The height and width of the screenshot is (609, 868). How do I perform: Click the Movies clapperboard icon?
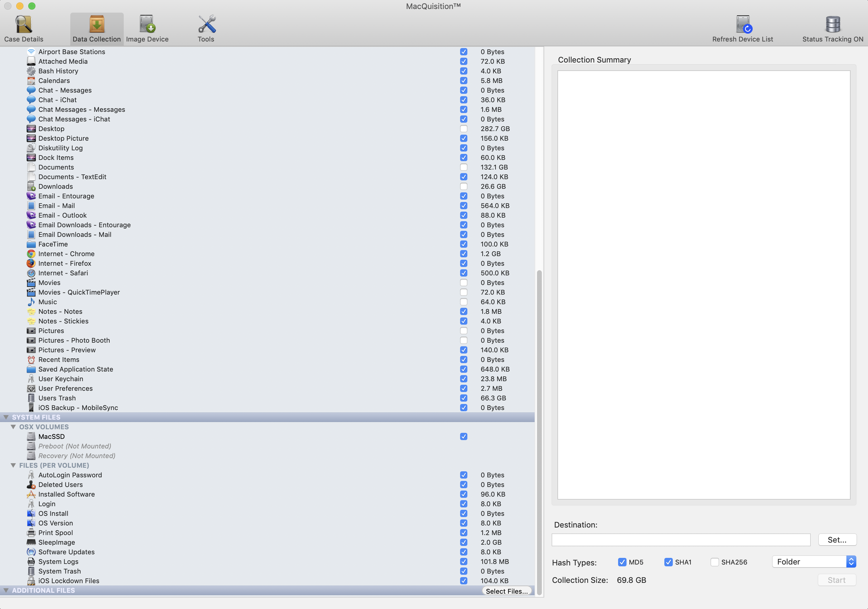coord(31,283)
